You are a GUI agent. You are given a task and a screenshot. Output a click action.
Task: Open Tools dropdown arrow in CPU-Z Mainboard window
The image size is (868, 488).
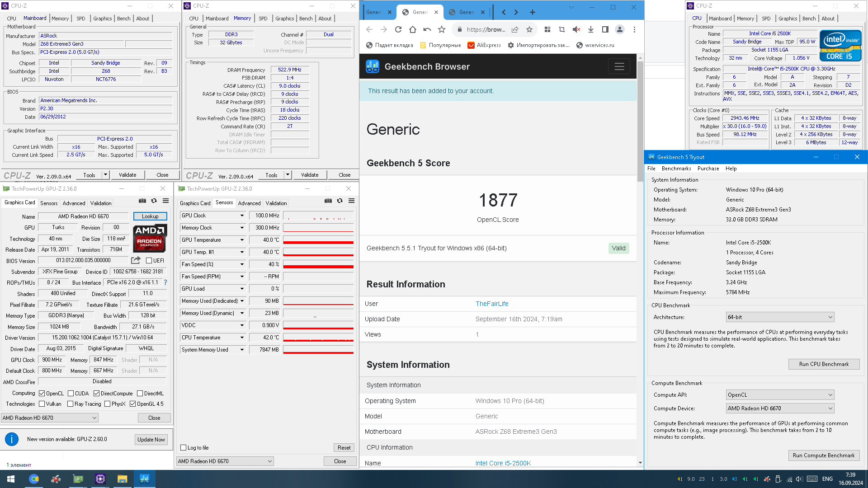(105, 175)
